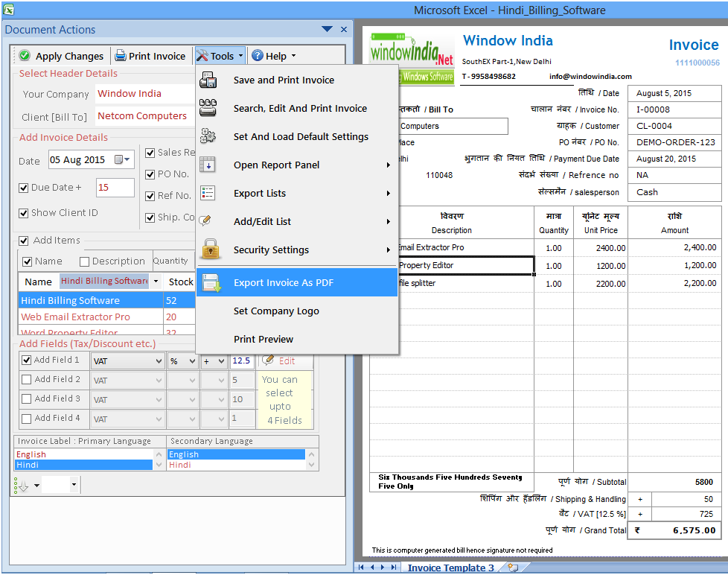Open the Add Field 1 plus sign dropdown
This screenshot has height=575, width=728.
coord(222,361)
